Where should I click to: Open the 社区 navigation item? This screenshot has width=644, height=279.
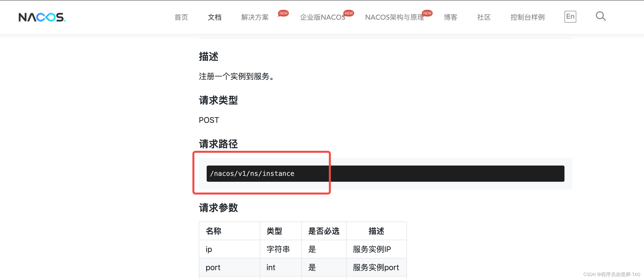click(484, 17)
